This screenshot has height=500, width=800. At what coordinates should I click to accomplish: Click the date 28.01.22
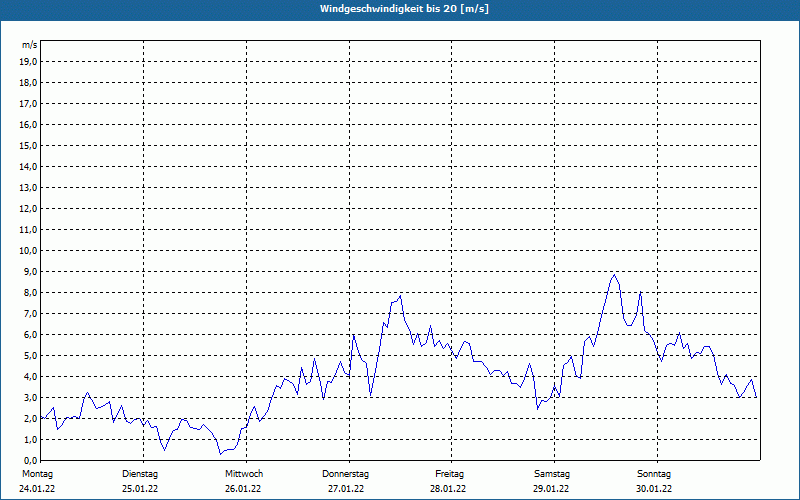448,489
